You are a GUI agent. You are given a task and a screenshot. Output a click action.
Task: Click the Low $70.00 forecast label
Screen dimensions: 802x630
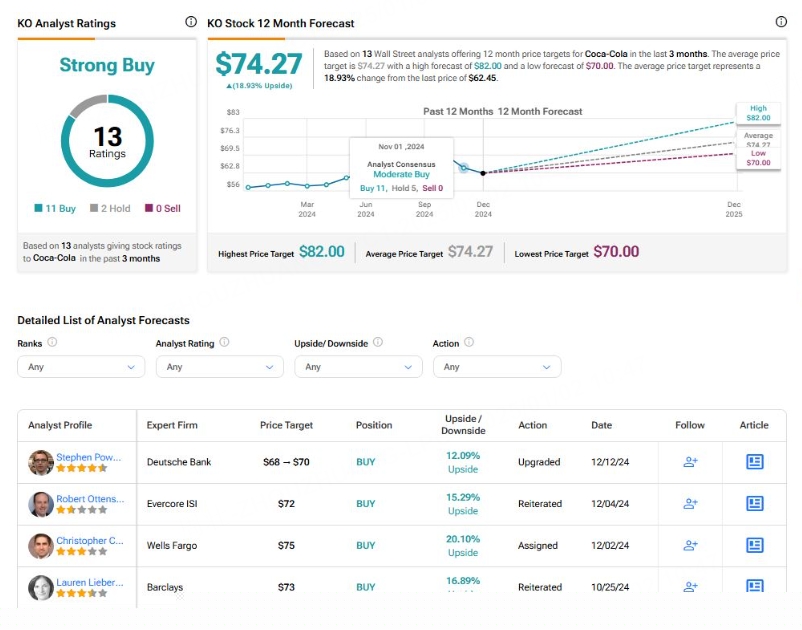click(759, 158)
